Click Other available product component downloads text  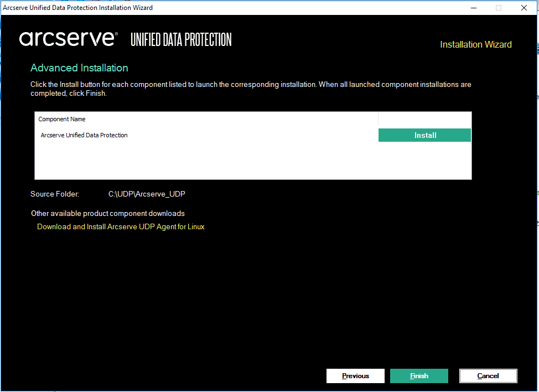pyautogui.click(x=108, y=213)
